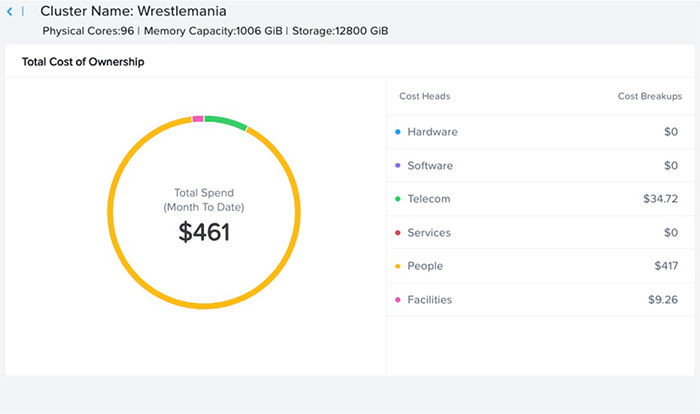700x414 pixels.
Task: Click the red Services legend dot
Action: coord(398,232)
